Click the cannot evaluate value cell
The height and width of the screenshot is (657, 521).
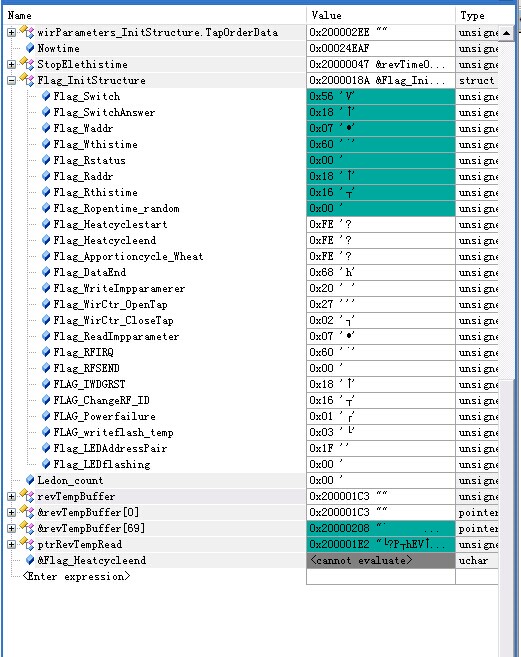pos(381,560)
